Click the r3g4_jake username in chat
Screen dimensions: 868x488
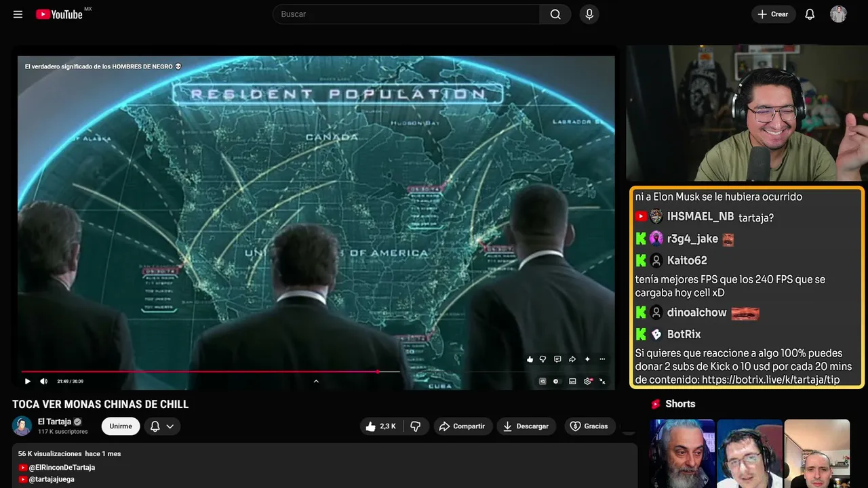[692, 239]
